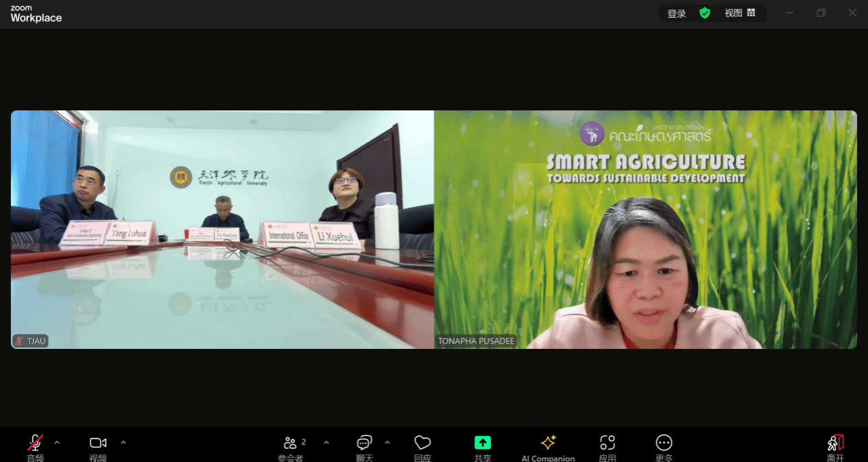Click the 登录 sign-in button

(677, 14)
